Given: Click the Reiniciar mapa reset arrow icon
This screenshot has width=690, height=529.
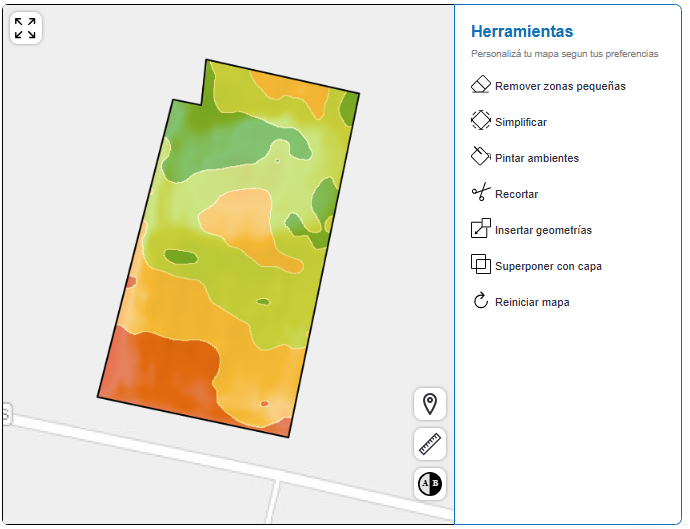Looking at the screenshot, I should pyautogui.click(x=480, y=301).
